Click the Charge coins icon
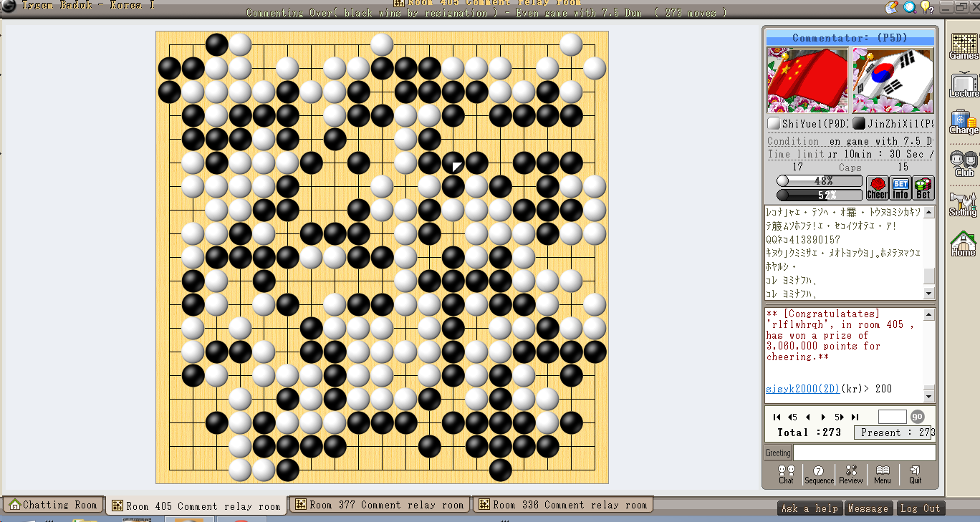Image resolution: width=980 pixels, height=522 pixels. (x=964, y=122)
